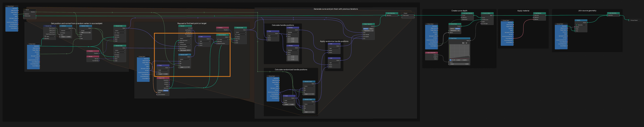Click the Curve to Mesh Scale socket

point(481,22)
